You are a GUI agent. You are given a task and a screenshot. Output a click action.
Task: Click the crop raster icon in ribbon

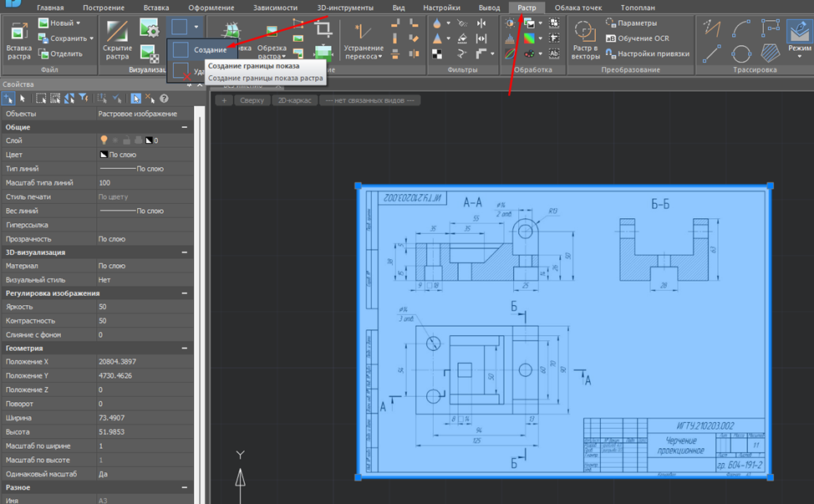pos(323,29)
